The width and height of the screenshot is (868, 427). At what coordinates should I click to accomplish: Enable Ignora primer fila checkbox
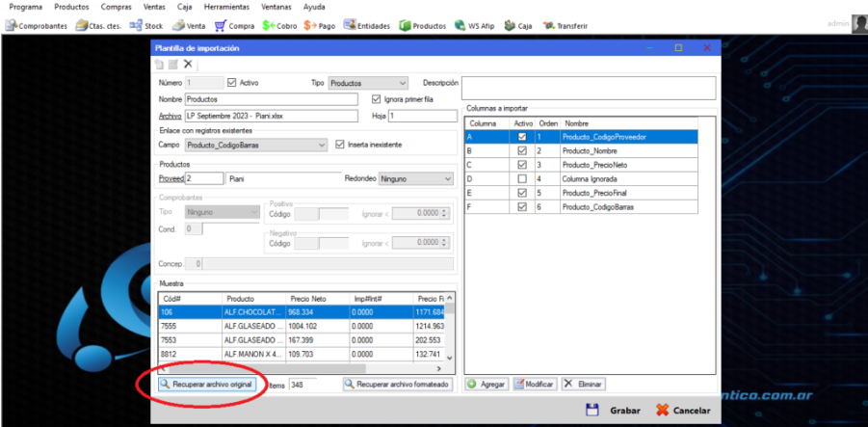pyautogui.click(x=377, y=99)
